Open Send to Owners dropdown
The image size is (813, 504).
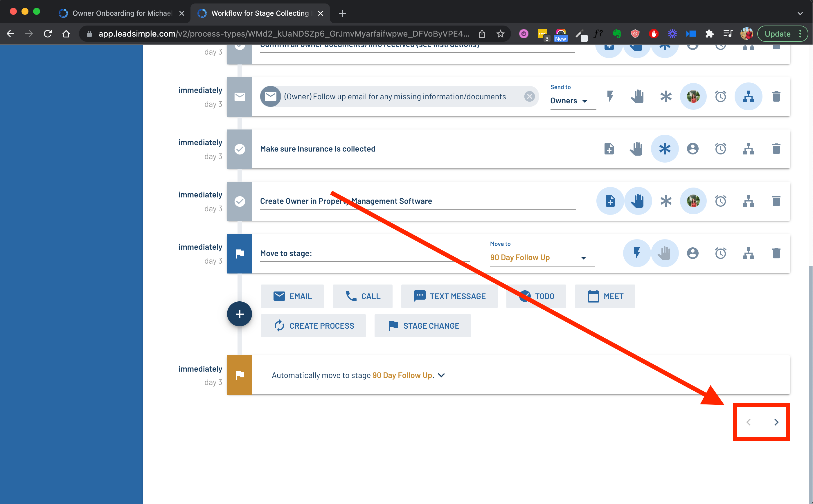tap(573, 100)
